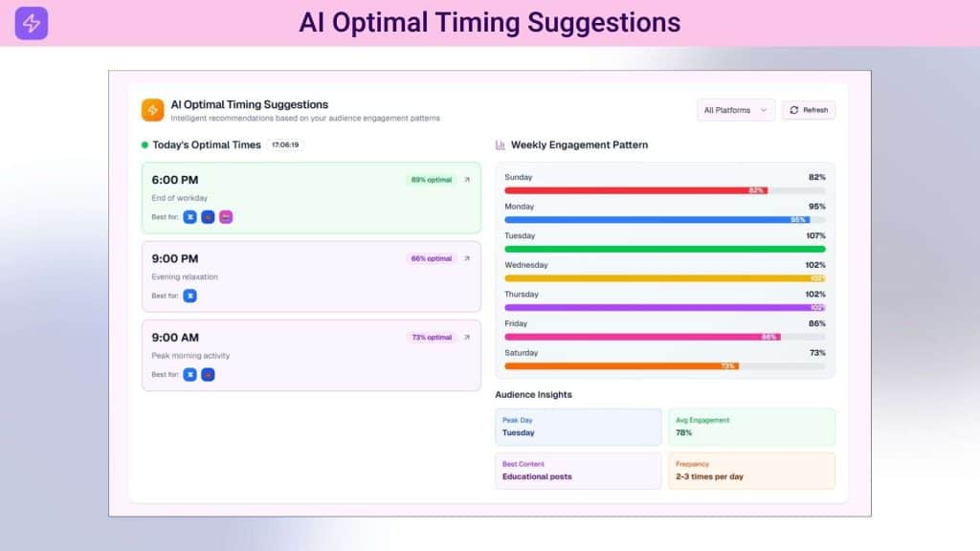Open the All Platforms dropdown
This screenshot has width=980, height=551.
735,110
